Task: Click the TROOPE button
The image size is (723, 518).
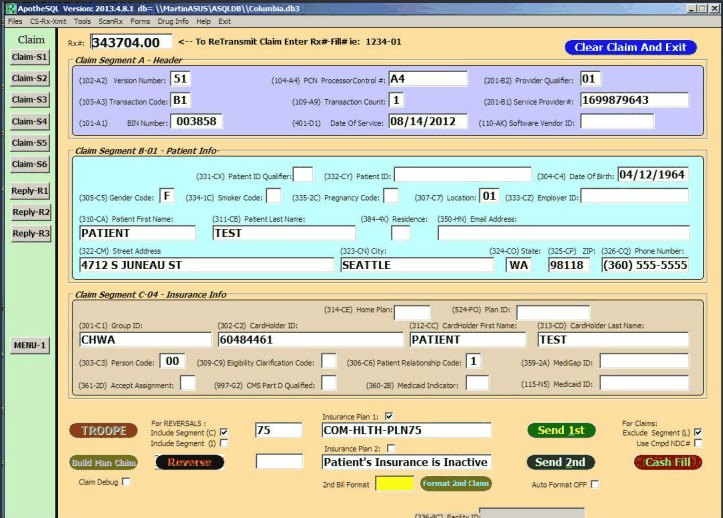Action: point(103,430)
